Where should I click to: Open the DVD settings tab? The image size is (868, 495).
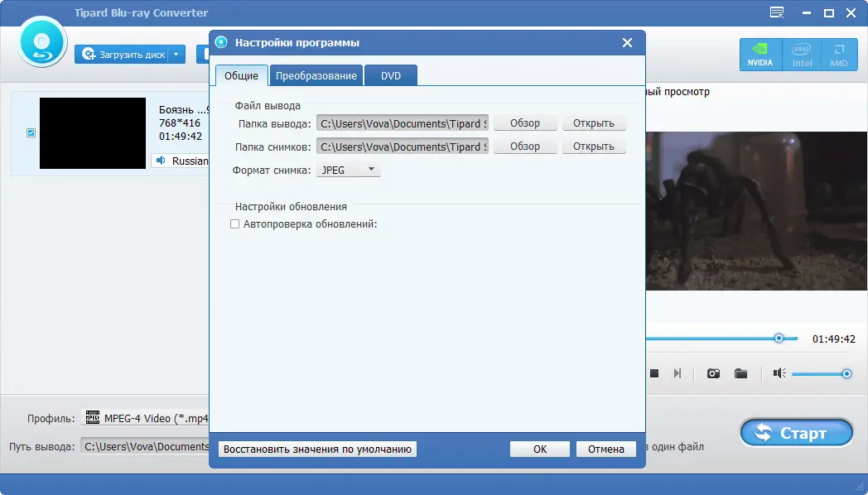tap(389, 74)
